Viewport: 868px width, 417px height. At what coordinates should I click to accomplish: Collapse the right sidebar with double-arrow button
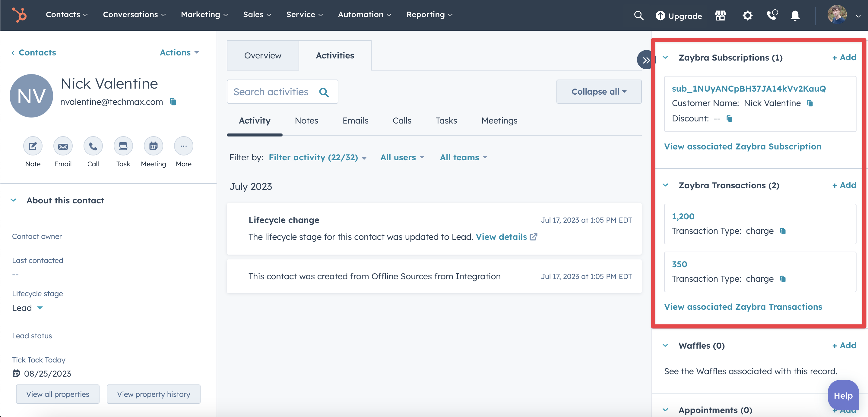point(646,60)
